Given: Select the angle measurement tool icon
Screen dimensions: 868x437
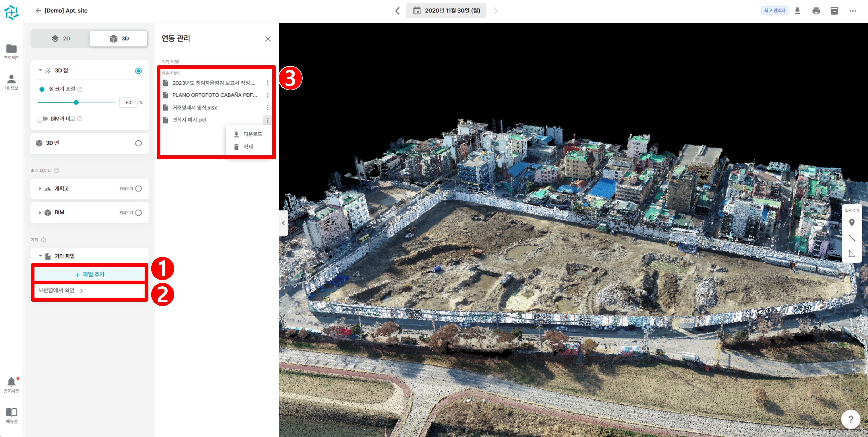Looking at the screenshot, I should (851, 253).
